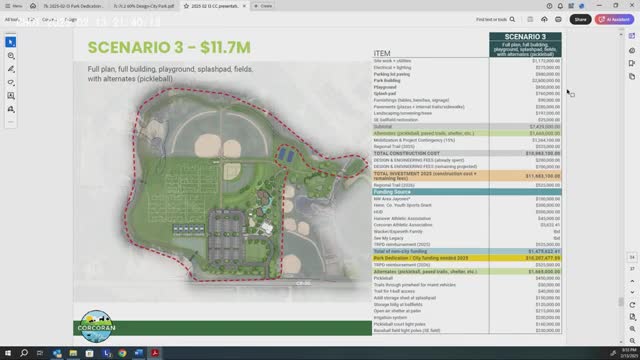Open the E-Sign tool
This screenshot has width=640, height=360.
tap(70, 20)
